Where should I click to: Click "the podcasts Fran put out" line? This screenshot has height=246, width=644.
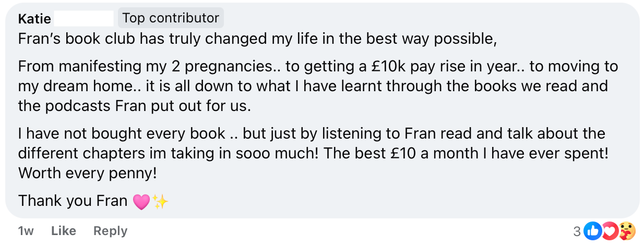[x=135, y=106]
